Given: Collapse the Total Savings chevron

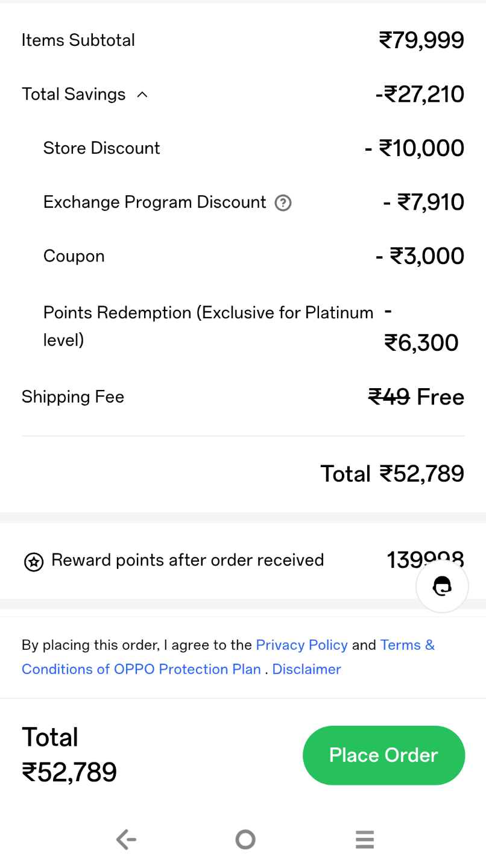Looking at the screenshot, I should tap(142, 95).
